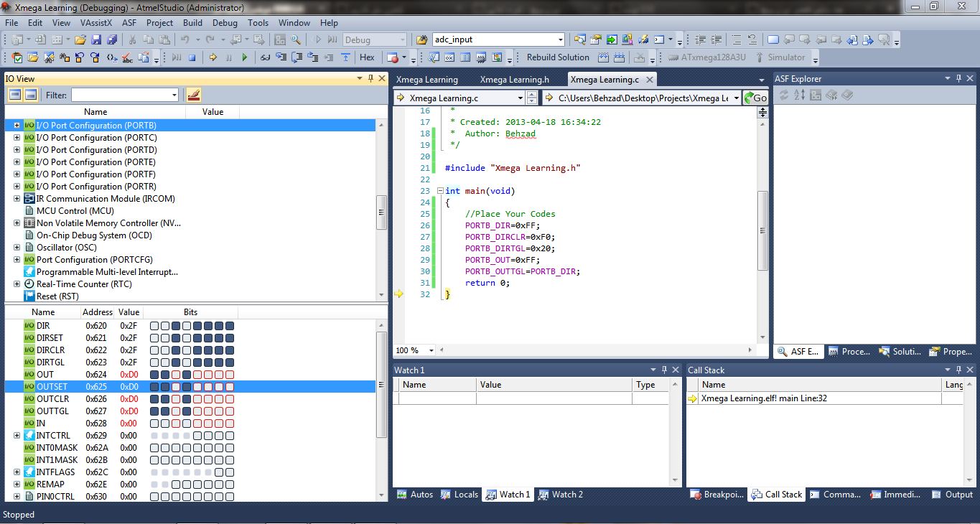
Task: Click the refresh icon in ASF Explorer
Action: (784, 95)
